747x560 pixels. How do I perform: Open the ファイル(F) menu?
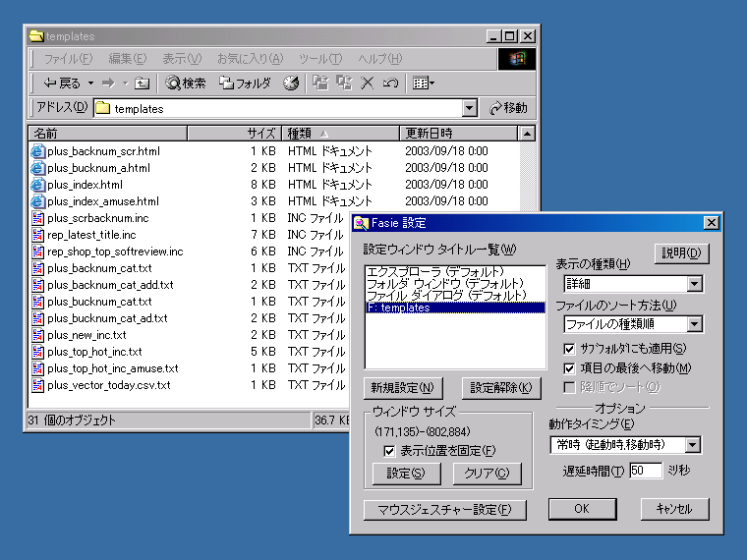(68, 59)
